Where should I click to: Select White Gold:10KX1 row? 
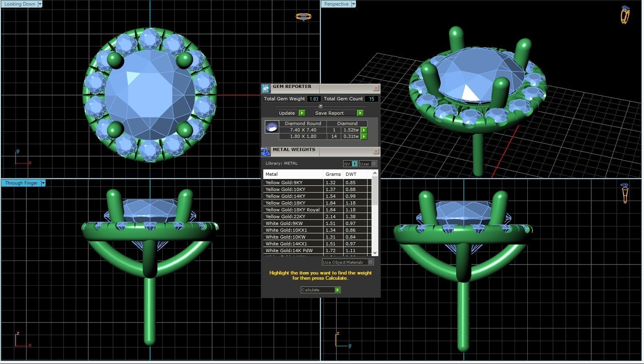click(x=317, y=230)
